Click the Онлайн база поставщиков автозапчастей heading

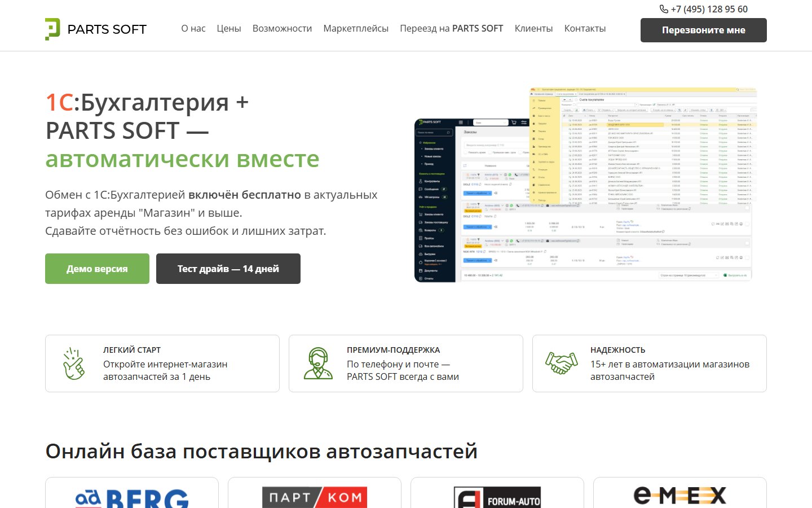pos(262,452)
